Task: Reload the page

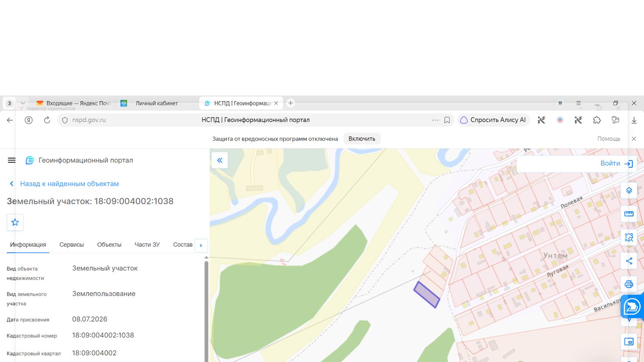Action: point(47,120)
